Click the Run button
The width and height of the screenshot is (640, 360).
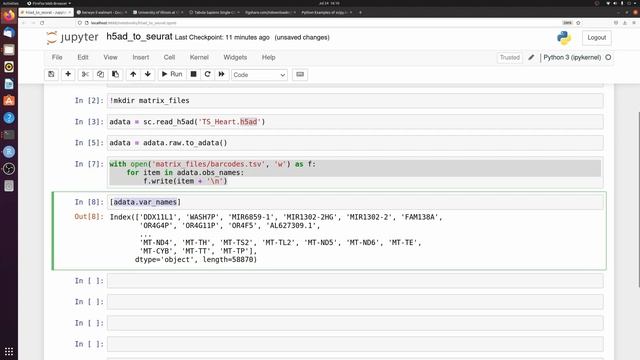coord(172,74)
